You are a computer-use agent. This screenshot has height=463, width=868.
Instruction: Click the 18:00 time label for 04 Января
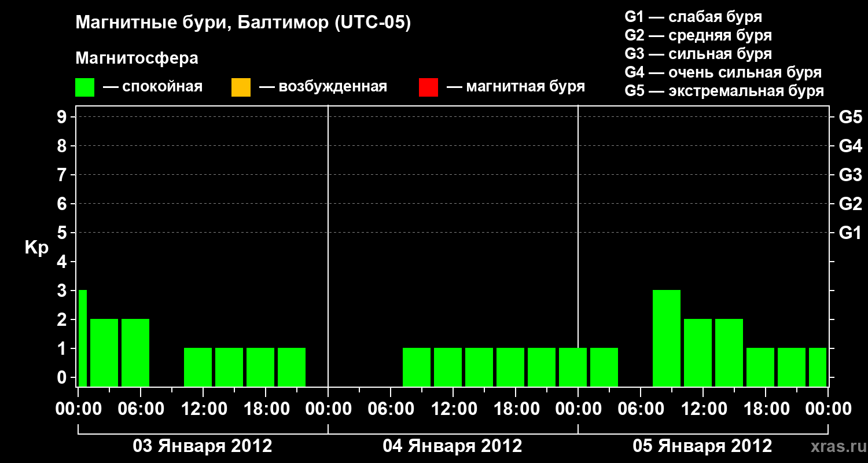(516, 409)
